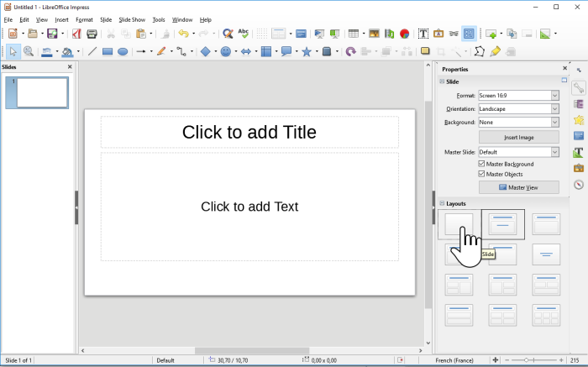
Task: Open the Master Slide dropdown
Action: pyautogui.click(x=555, y=152)
